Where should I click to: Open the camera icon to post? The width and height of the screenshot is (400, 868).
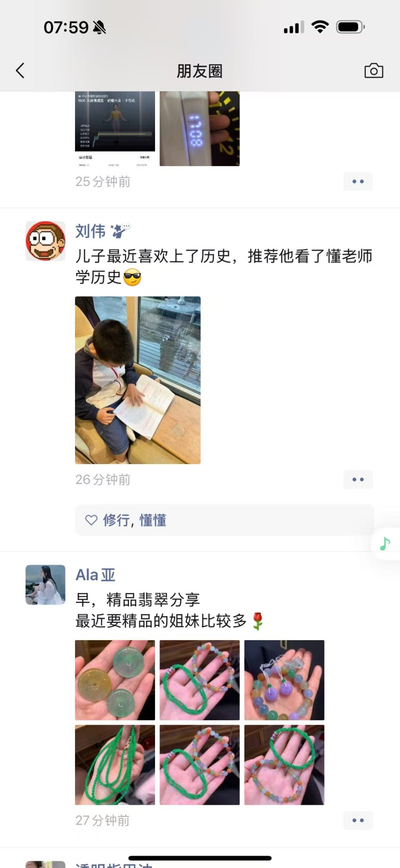click(x=373, y=71)
